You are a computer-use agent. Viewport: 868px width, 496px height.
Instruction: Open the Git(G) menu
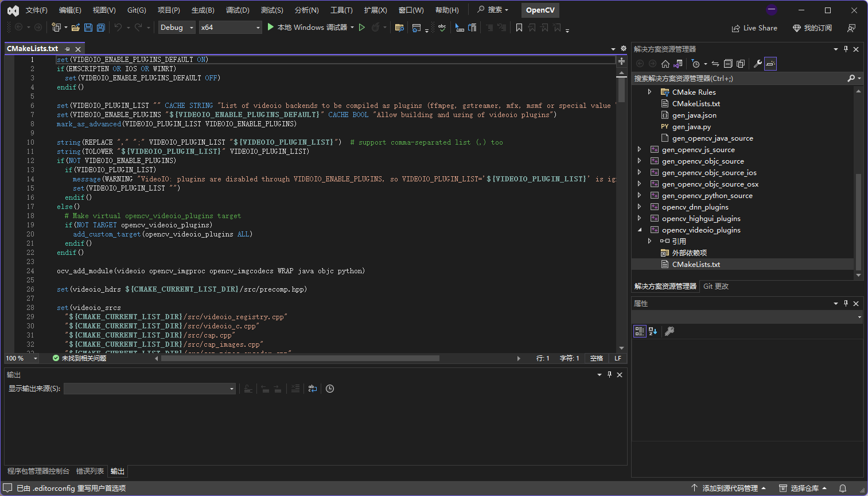[x=137, y=10]
